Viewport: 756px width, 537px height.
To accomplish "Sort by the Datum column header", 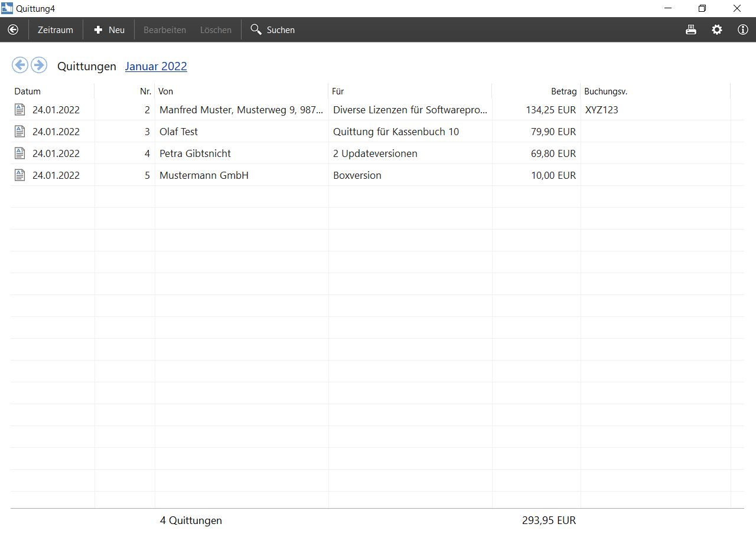I will [28, 91].
